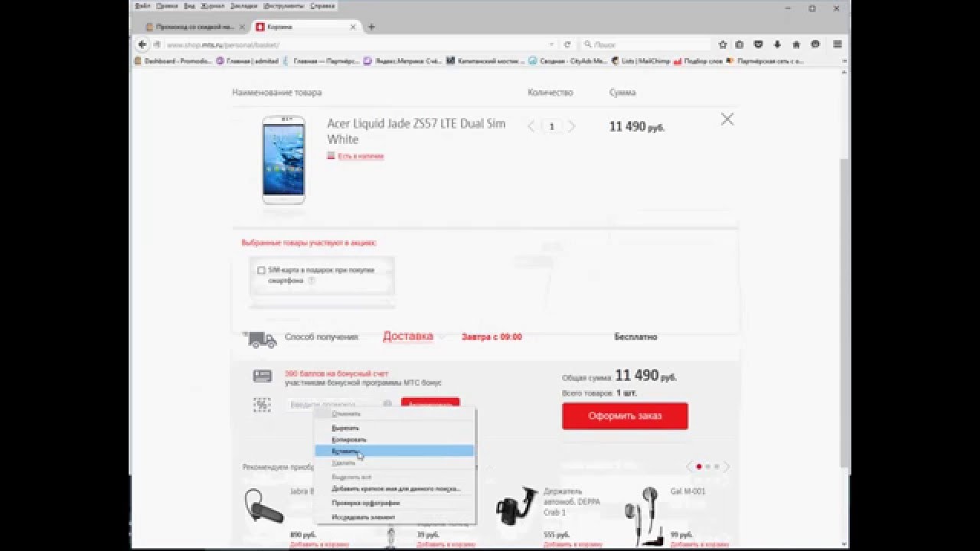Click the Jabra headset product image
Viewport: 980px width, 551px height.
264,507
